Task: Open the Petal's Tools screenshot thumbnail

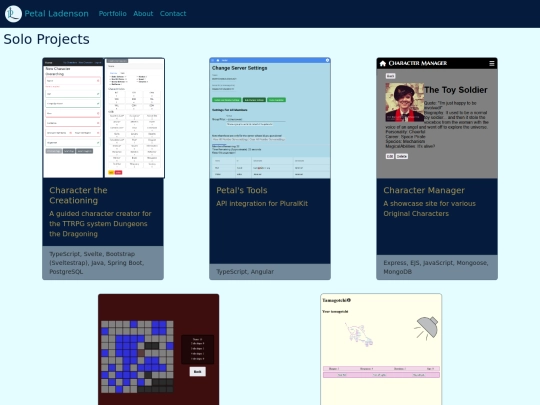Action: click(270, 118)
